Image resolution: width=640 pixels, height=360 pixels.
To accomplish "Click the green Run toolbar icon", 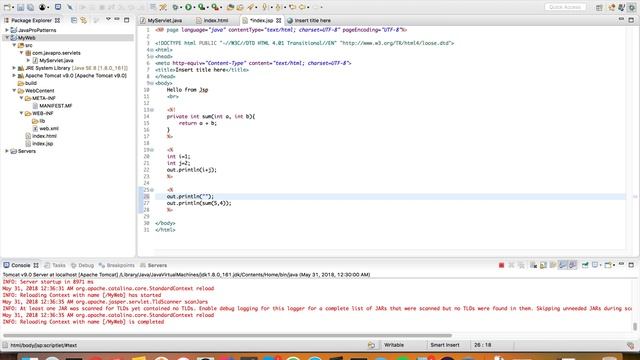I will click(189, 7).
